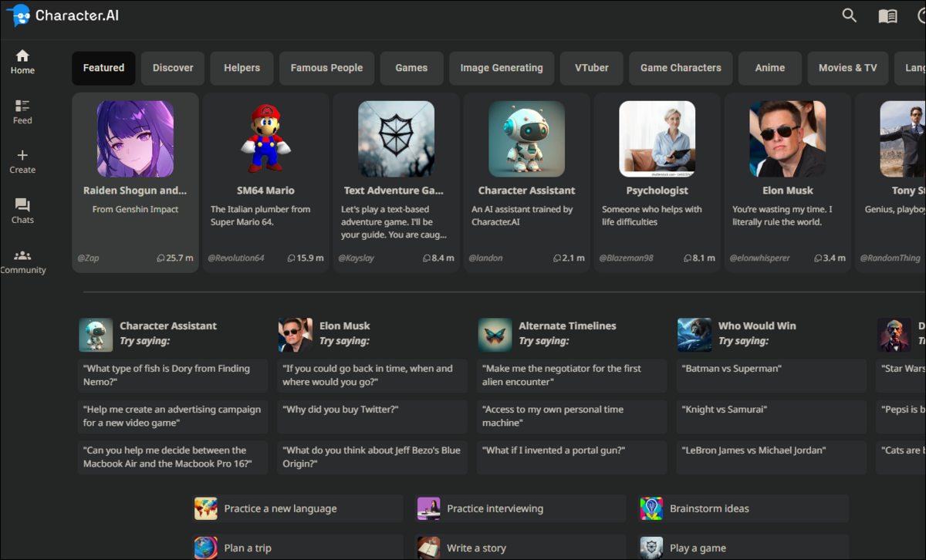Image resolution: width=926 pixels, height=560 pixels.
Task: Choose the go back in time prompt
Action: (373, 376)
